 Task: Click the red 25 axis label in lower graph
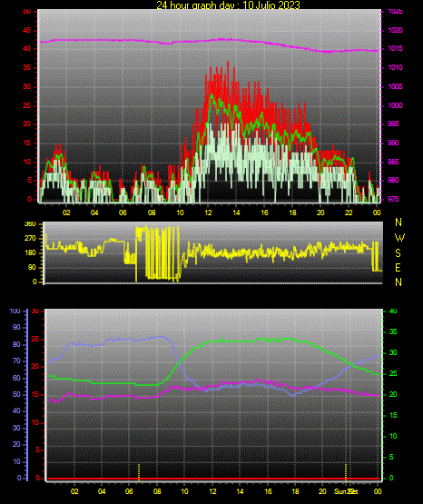click(35, 339)
